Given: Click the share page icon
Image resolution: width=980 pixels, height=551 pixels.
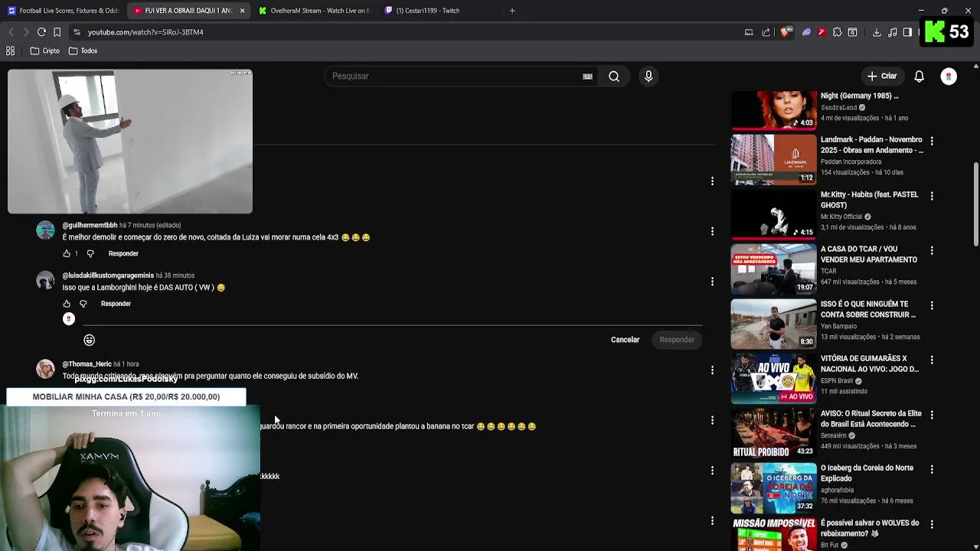Looking at the screenshot, I should tap(766, 32).
